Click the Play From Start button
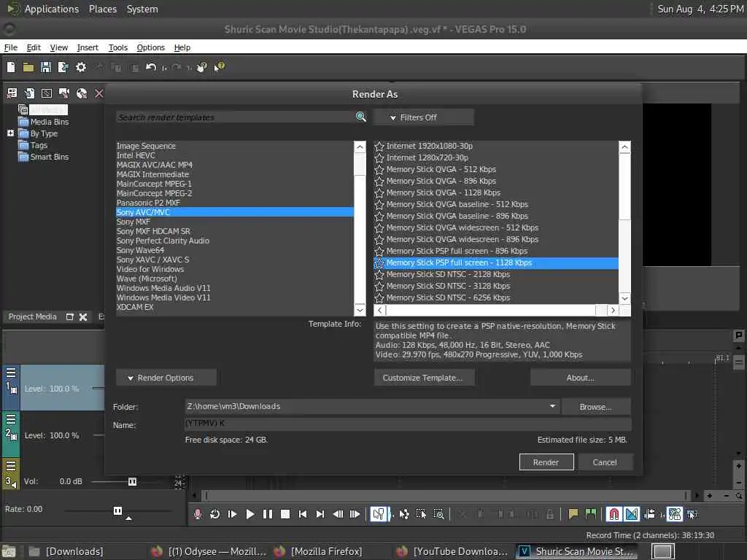 232,514
